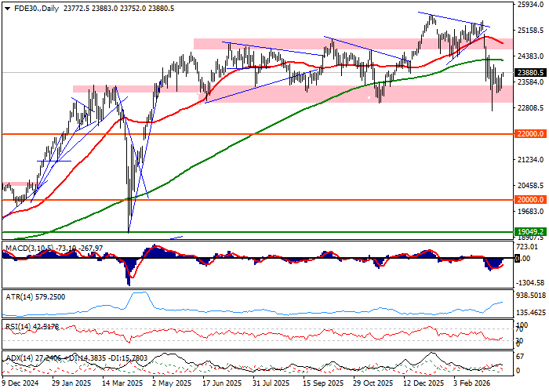This screenshot has width=549, height=392.
Task: Click the green 19049.2 price level label
Action: pos(530,232)
